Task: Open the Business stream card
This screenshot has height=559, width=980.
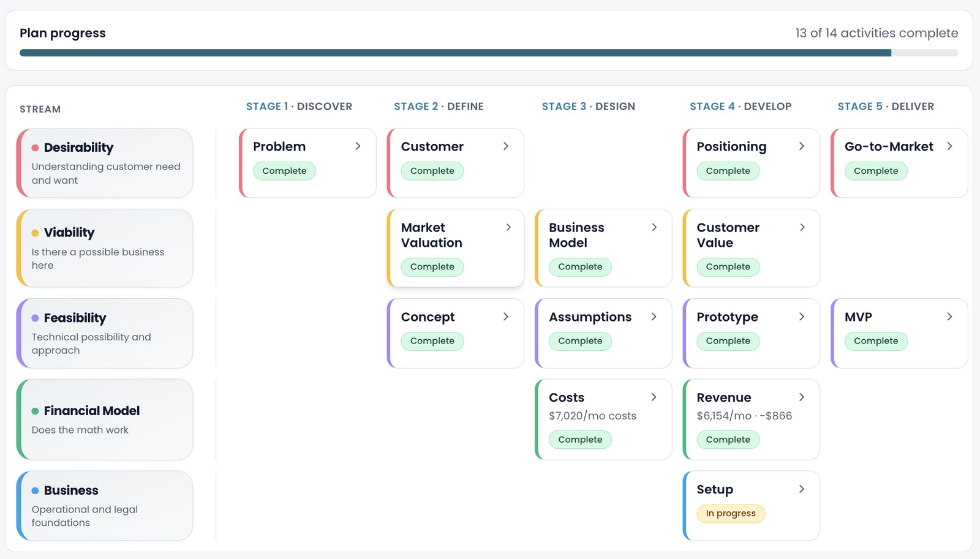Action: pos(105,506)
